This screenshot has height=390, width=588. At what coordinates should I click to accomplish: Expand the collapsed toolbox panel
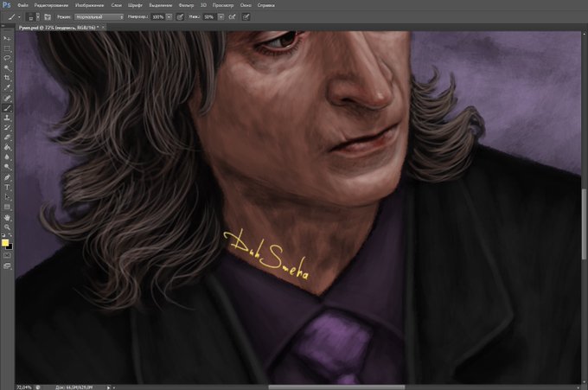pyautogui.click(x=3, y=26)
